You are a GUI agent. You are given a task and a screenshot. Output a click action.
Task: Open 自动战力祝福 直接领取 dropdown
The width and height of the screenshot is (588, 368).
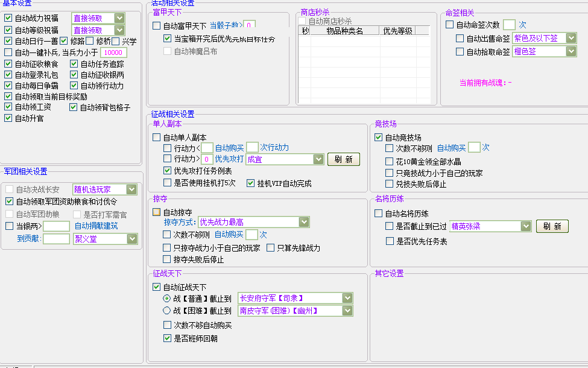pyautogui.click(x=119, y=18)
